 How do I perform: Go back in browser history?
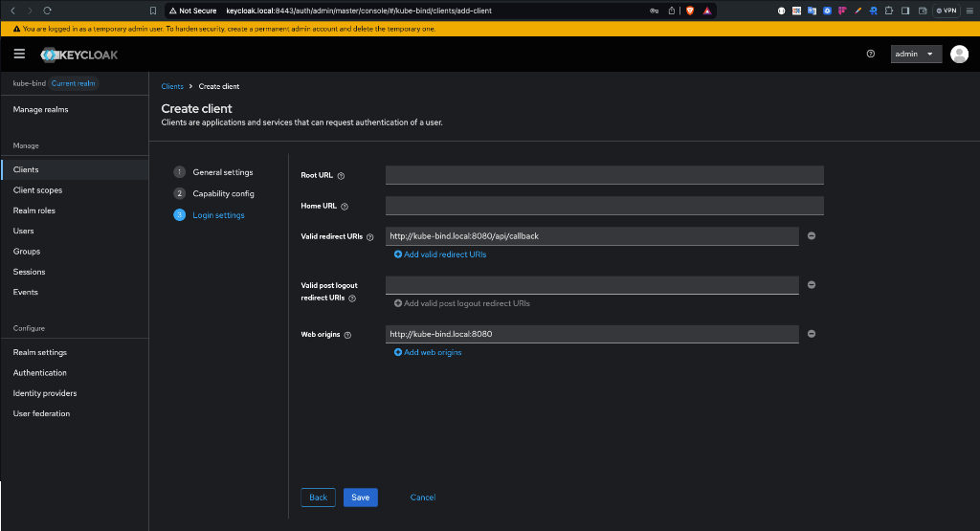[x=13, y=11]
